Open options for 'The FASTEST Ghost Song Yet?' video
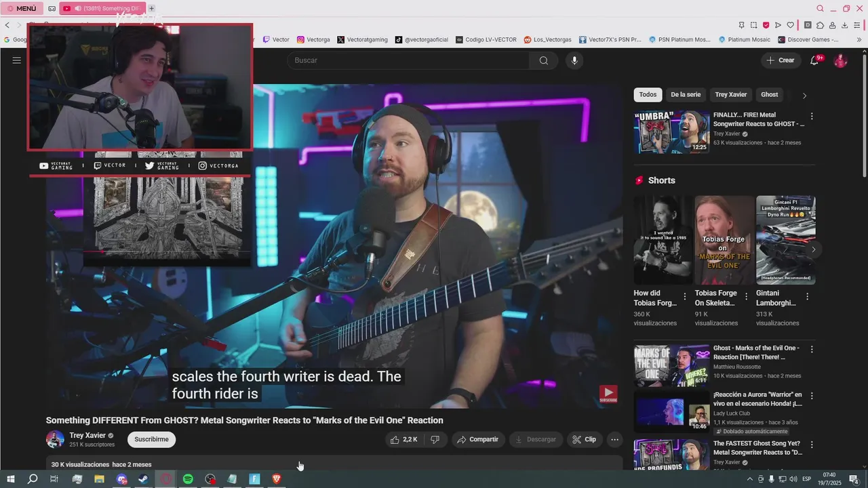868x488 pixels. click(812, 444)
